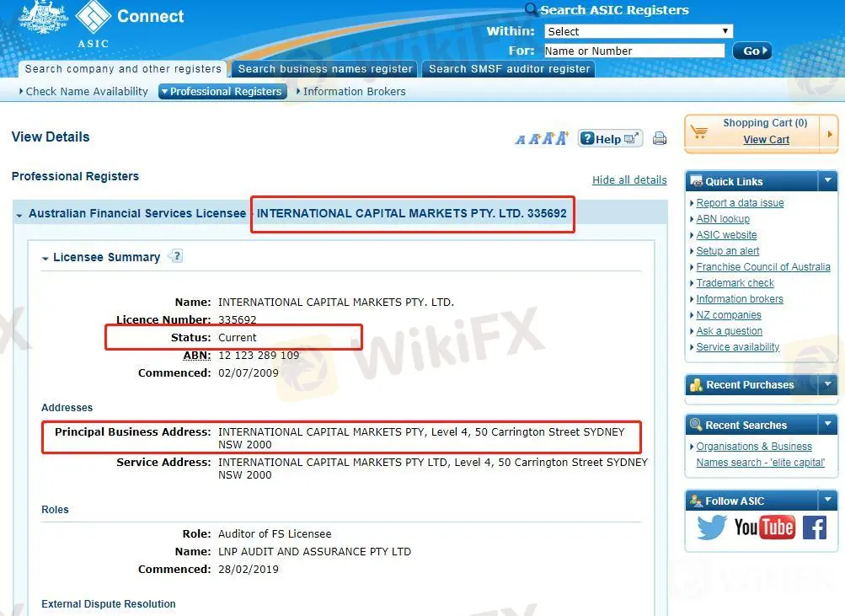Open Report a data issue link
This screenshot has height=616, width=845.
point(740,203)
